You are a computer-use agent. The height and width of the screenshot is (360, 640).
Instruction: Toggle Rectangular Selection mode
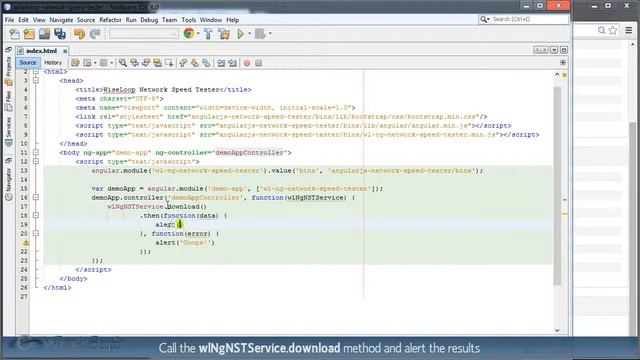point(169,63)
